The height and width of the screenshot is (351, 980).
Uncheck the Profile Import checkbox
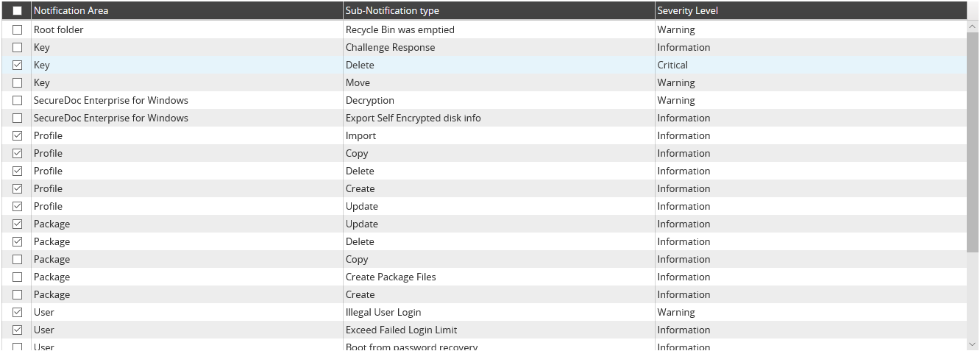(18, 136)
